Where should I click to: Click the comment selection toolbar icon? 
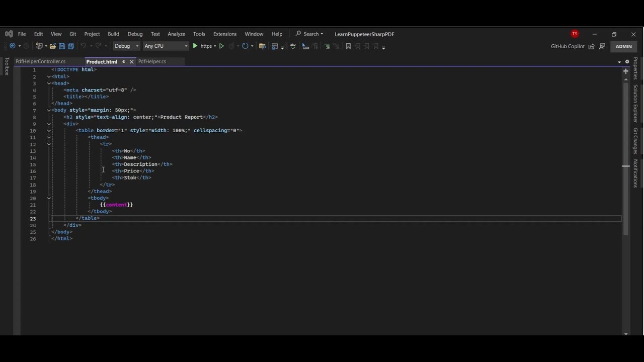[305, 46]
